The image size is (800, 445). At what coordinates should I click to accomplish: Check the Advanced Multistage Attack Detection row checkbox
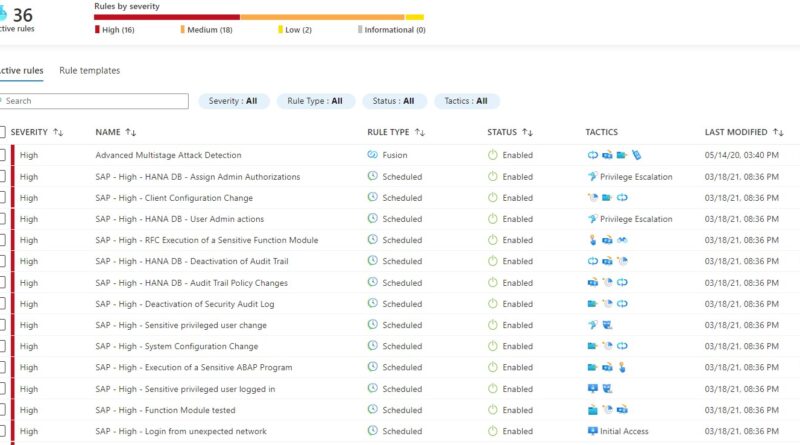[x=2, y=155]
